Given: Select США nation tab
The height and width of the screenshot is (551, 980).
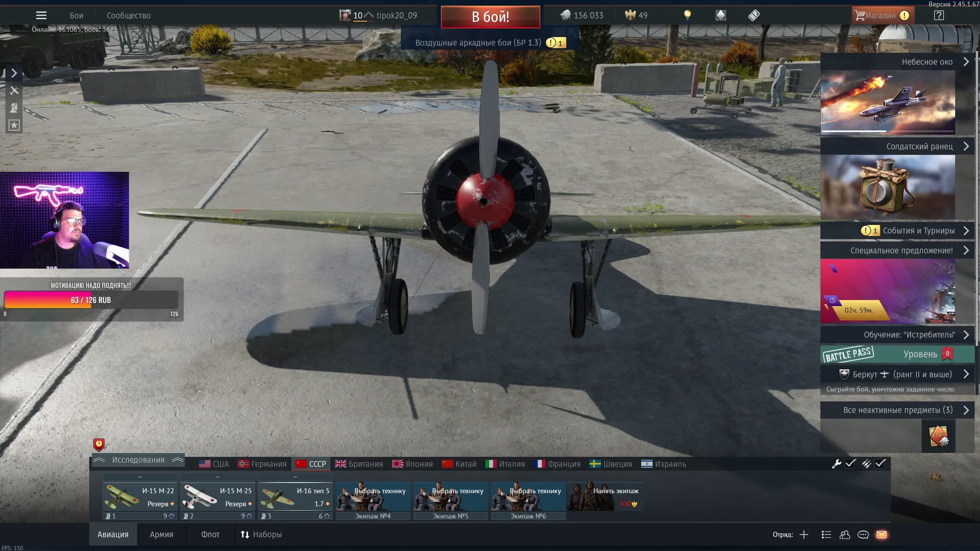Looking at the screenshot, I should (214, 464).
